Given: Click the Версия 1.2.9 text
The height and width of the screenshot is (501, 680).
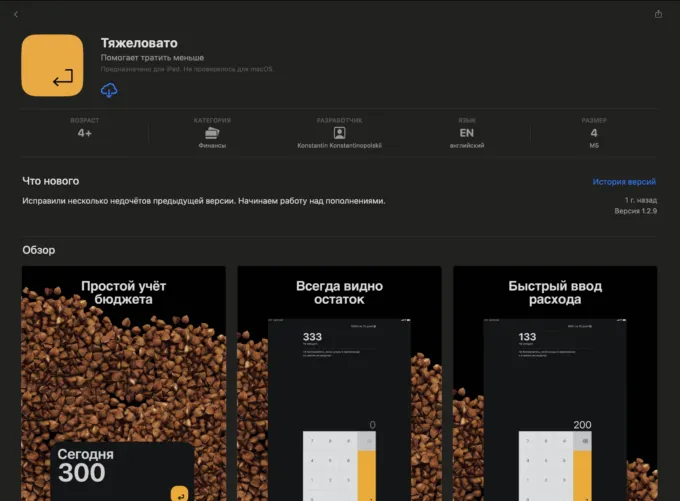Looking at the screenshot, I should (x=635, y=212).
